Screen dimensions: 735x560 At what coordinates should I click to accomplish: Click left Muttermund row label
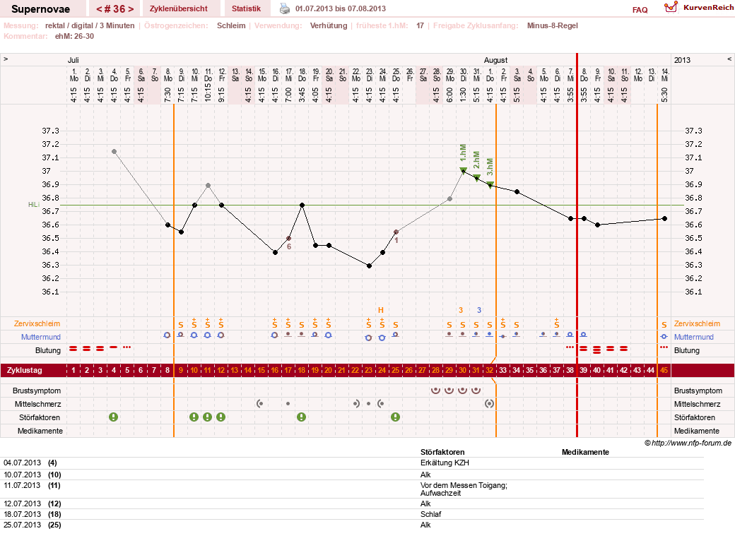41,337
